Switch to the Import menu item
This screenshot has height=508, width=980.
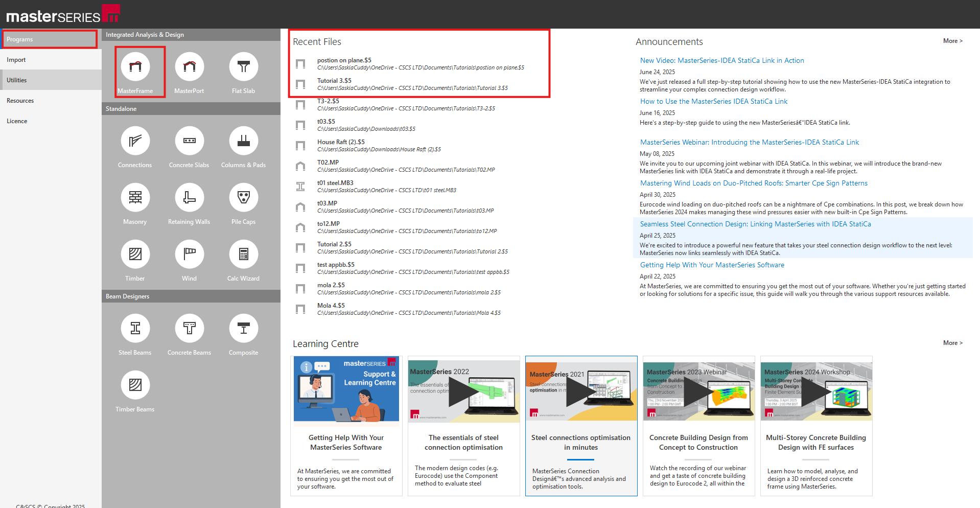coord(16,60)
